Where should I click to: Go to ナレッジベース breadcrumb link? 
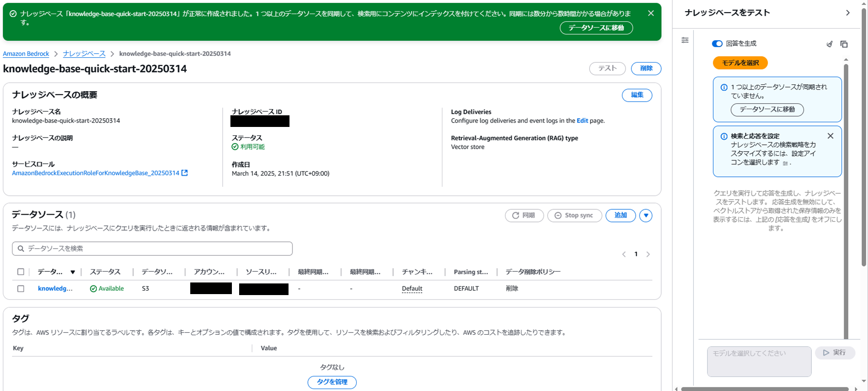coord(84,54)
